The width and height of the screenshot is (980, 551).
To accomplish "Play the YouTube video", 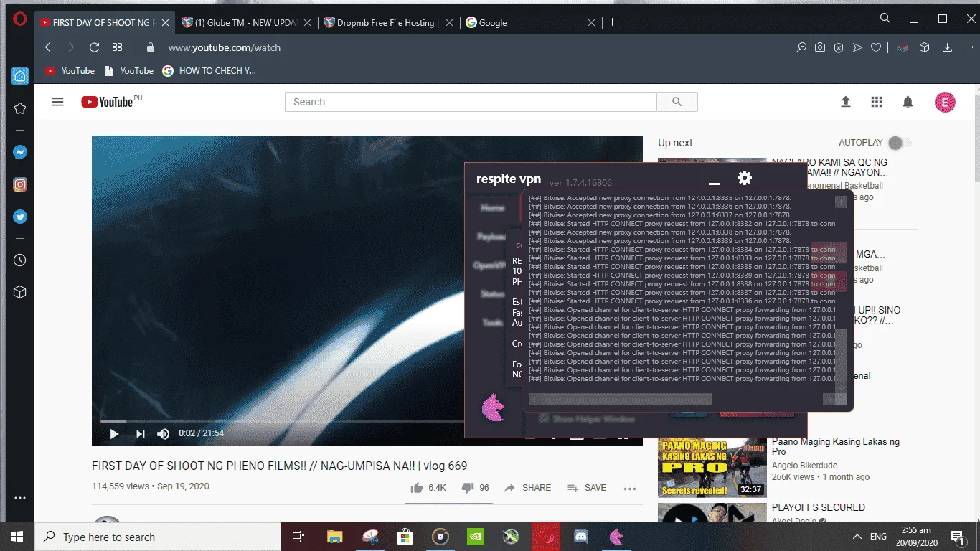I will pos(114,433).
